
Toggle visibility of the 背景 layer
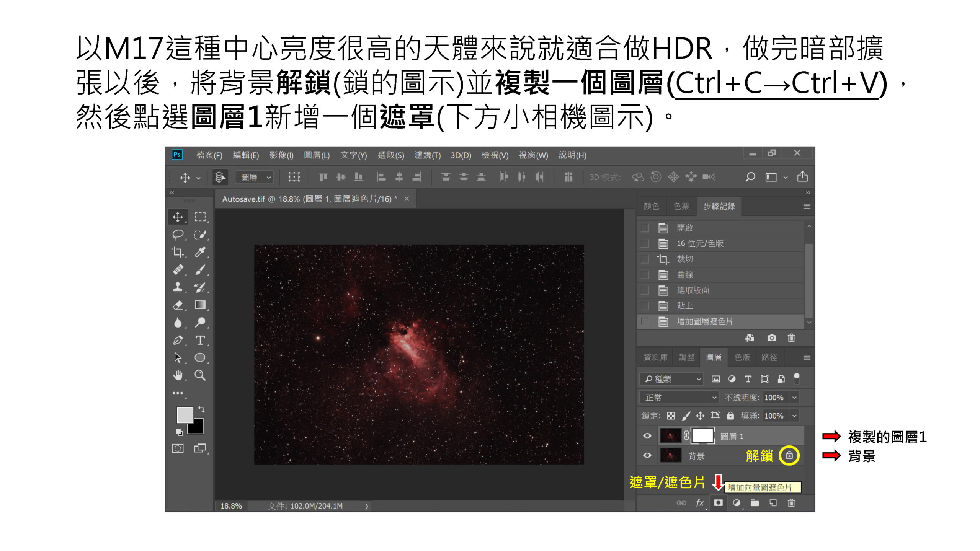[x=647, y=455]
